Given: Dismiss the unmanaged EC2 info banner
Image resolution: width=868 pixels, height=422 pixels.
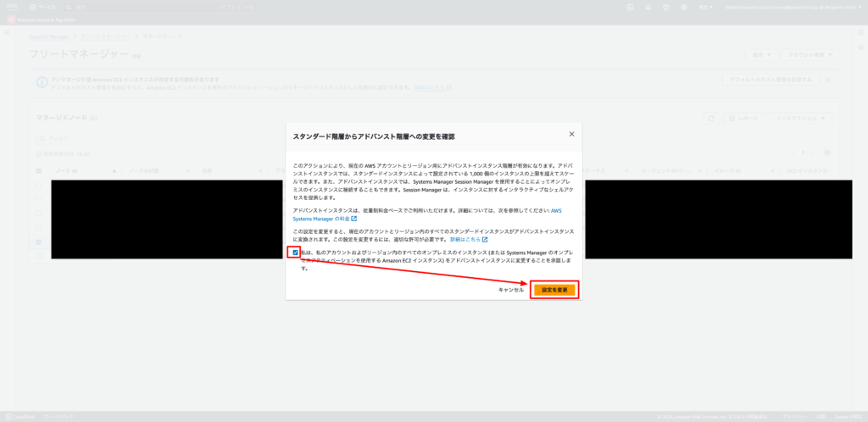Looking at the screenshot, I should pos(828,80).
